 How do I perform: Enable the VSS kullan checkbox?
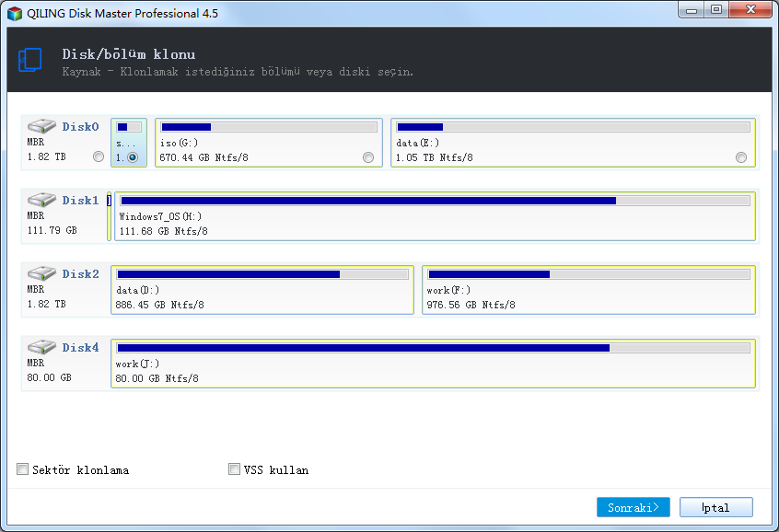pos(234,468)
